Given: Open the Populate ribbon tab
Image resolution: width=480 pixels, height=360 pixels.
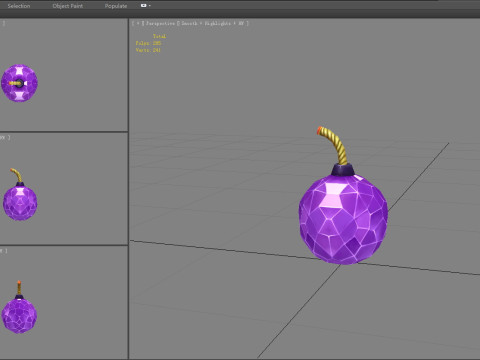Looking at the screenshot, I should click(x=116, y=6).
